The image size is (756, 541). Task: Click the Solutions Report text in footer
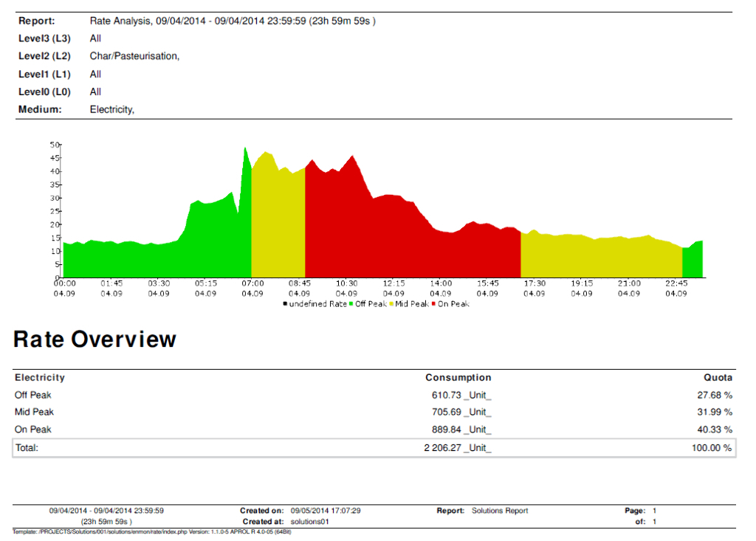[500, 511]
